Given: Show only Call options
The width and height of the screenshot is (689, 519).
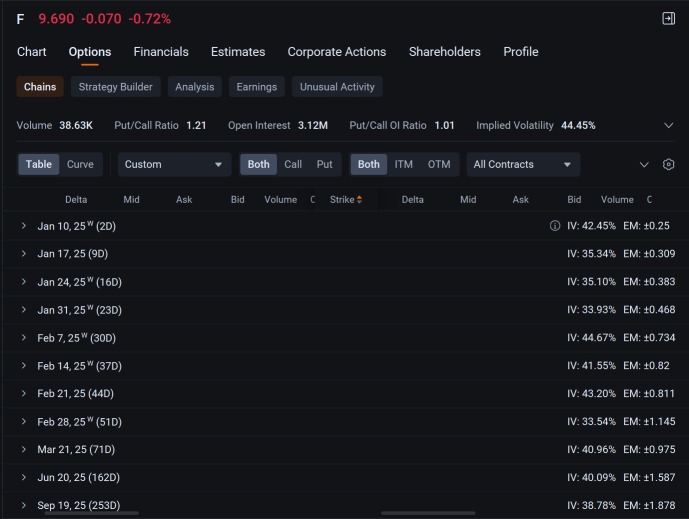Looking at the screenshot, I should pyautogui.click(x=293, y=164).
